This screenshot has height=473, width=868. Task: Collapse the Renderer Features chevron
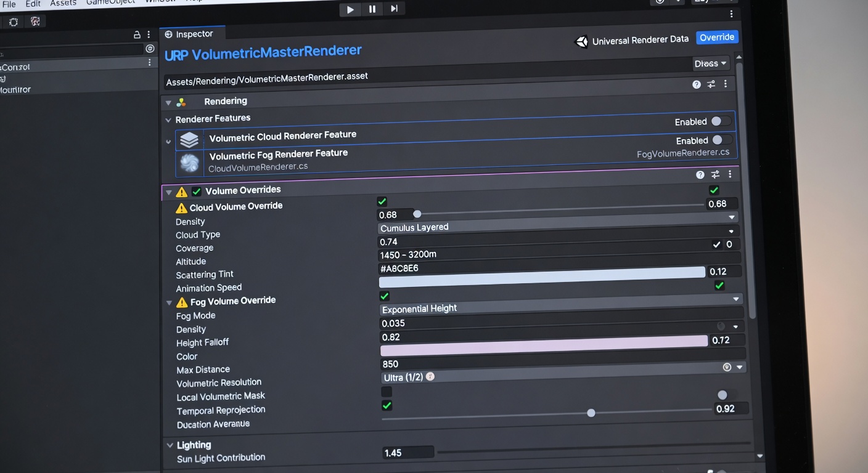pyautogui.click(x=168, y=120)
